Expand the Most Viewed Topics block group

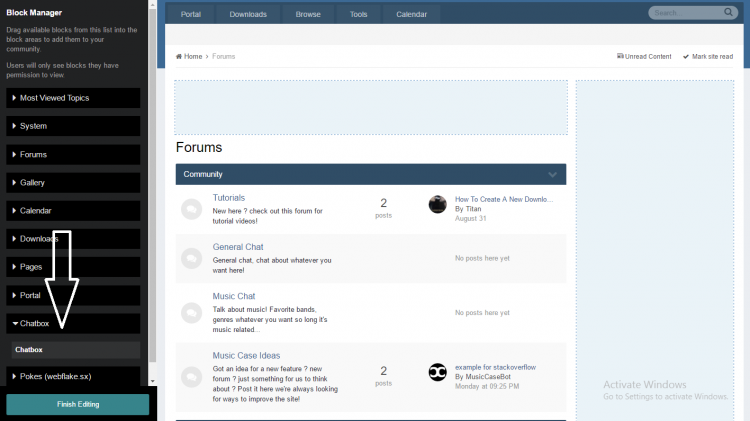click(x=73, y=98)
